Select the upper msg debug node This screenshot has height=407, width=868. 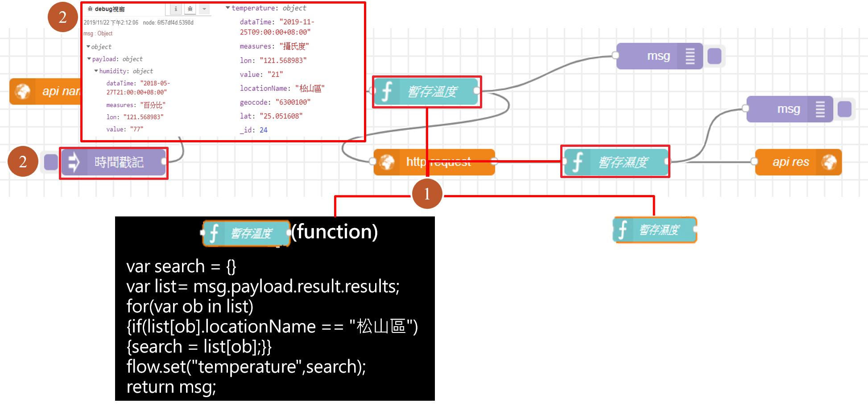coord(660,56)
